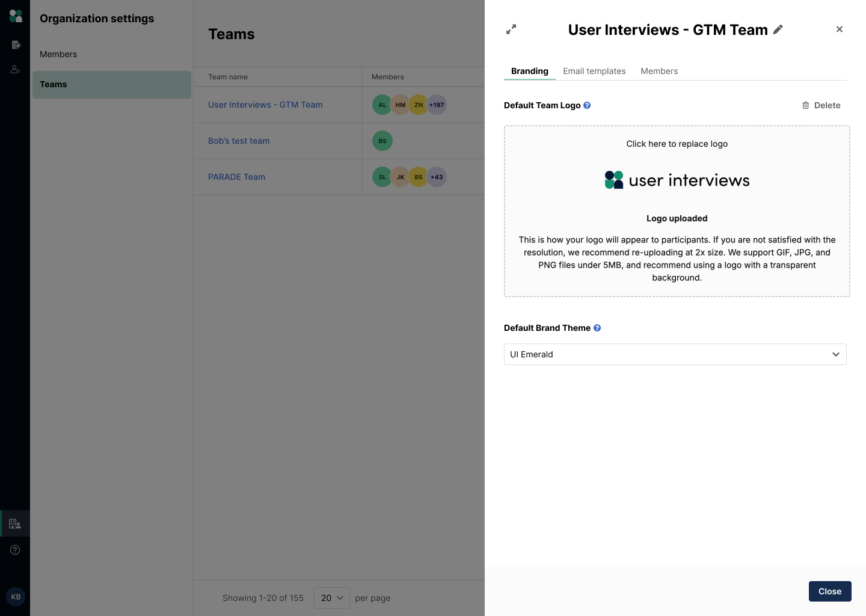
Task: Click the ZN member avatar
Action: click(x=419, y=105)
